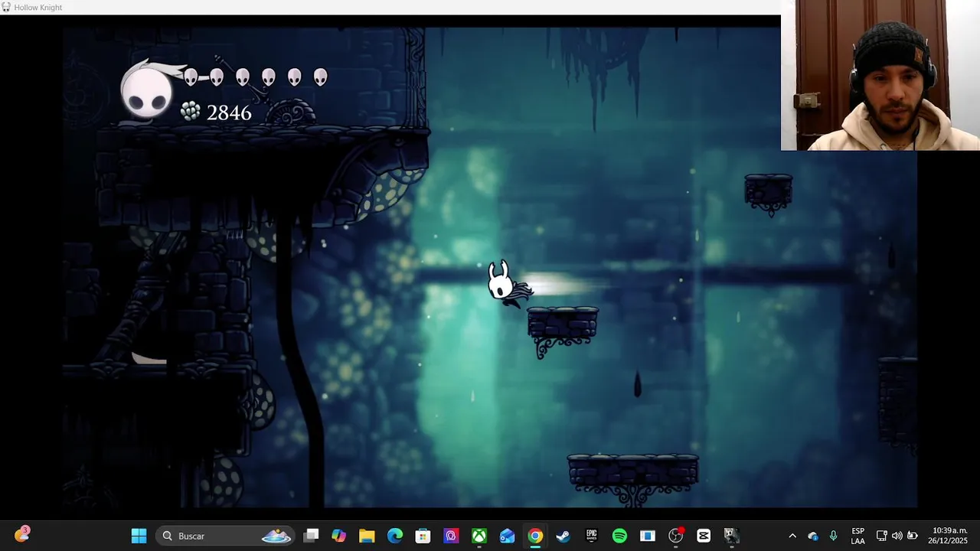Open the Windows Start menu
The image size is (980, 551).
(139, 536)
